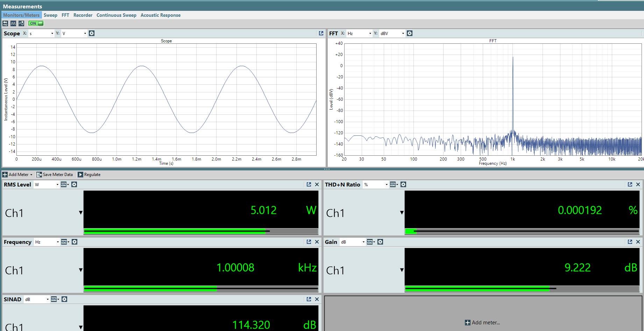Click SINAD meter display options icon

55,299
